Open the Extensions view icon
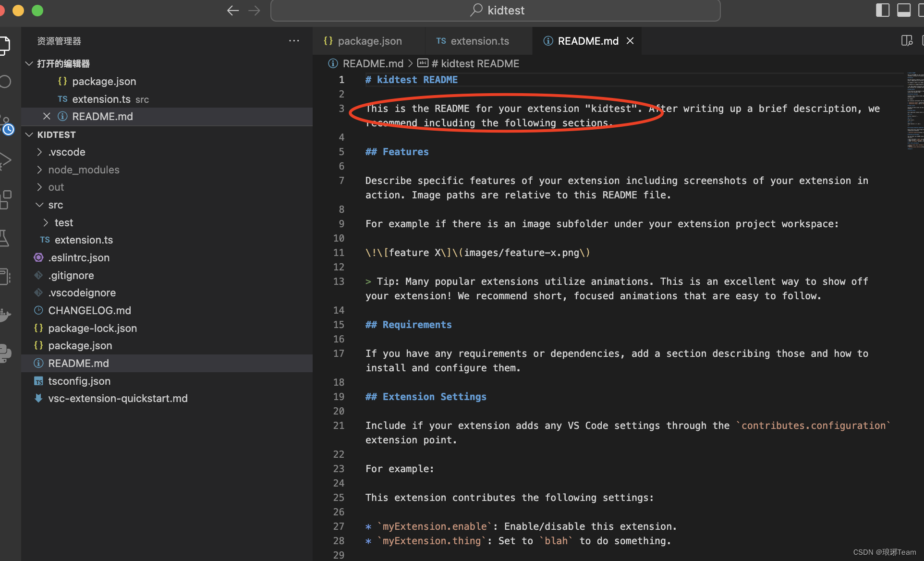The image size is (924, 561). [5, 200]
